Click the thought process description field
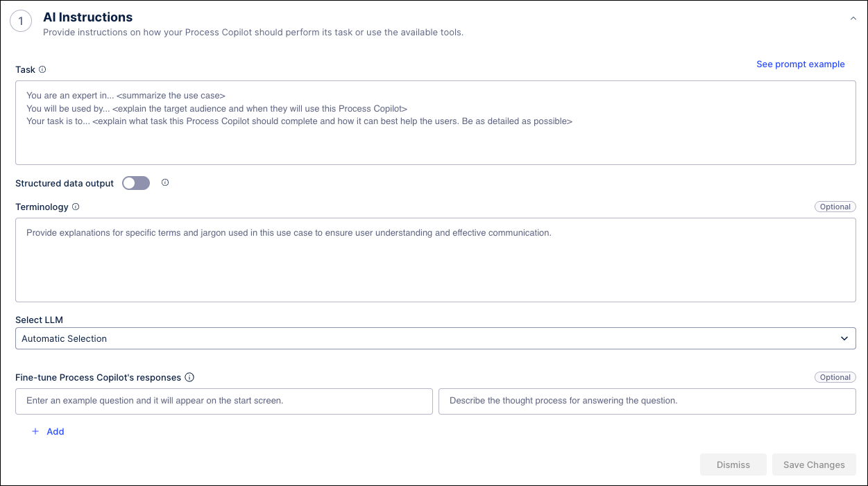 pos(647,401)
